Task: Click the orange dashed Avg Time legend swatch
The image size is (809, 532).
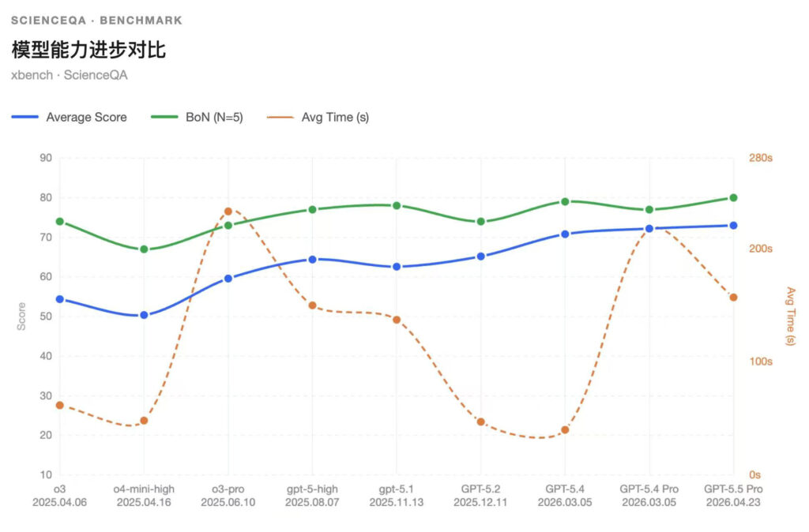Action: [281, 117]
